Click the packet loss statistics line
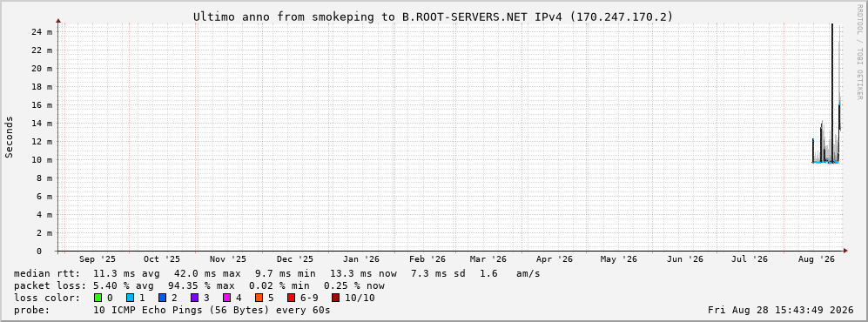This screenshot has width=868, height=322. (x=199, y=285)
